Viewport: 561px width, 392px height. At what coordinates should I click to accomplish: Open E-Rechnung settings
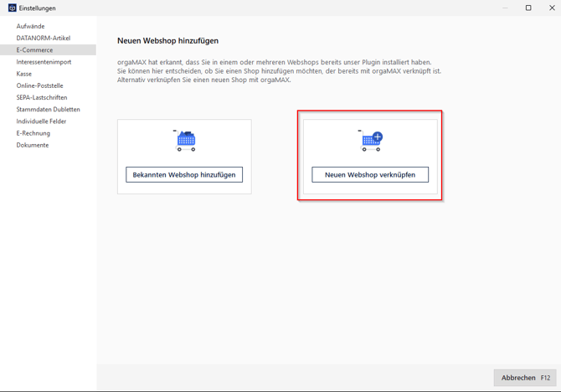click(33, 133)
